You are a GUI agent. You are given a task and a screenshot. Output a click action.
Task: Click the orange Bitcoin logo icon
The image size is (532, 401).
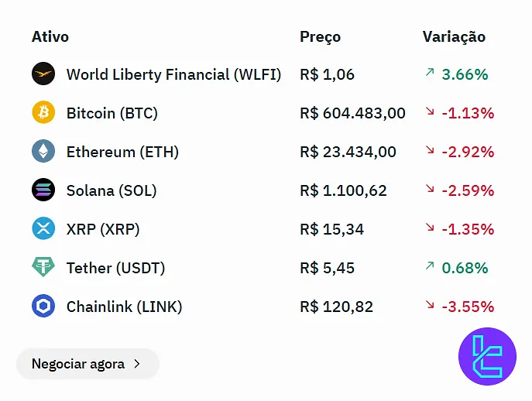pyautogui.click(x=43, y=113)
